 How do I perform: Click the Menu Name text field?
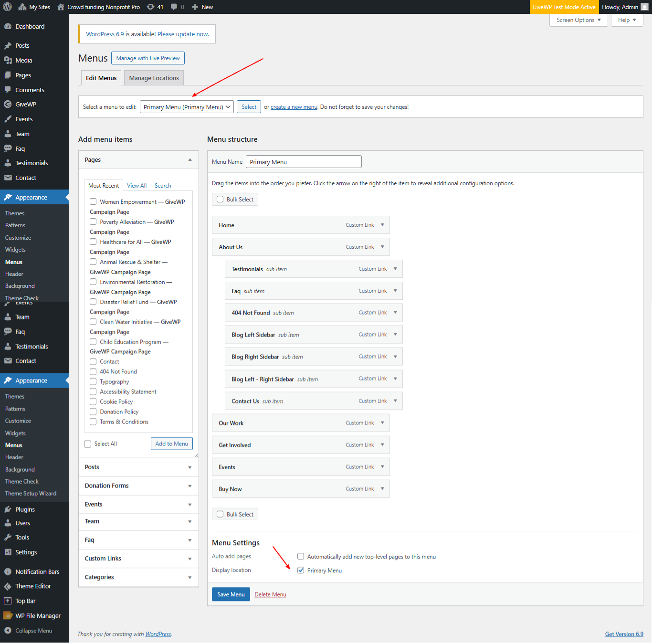point(304,162)
